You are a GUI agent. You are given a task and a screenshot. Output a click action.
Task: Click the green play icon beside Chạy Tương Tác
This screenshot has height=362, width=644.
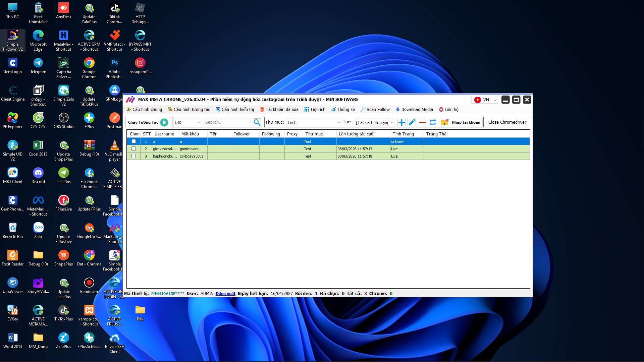(164, 122)
